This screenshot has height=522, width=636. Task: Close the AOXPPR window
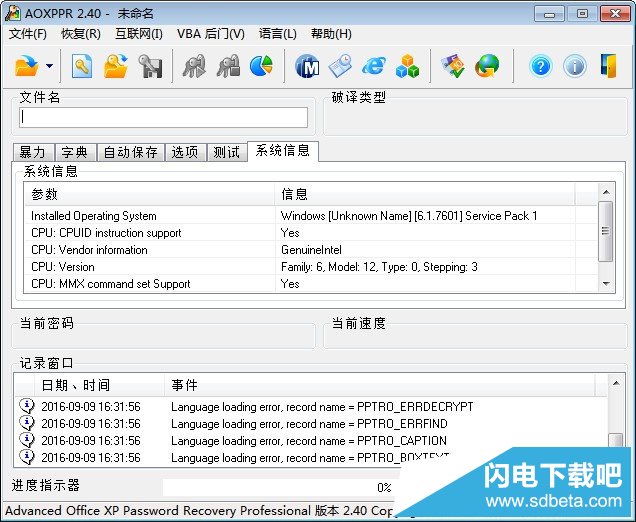click(615, 14)
